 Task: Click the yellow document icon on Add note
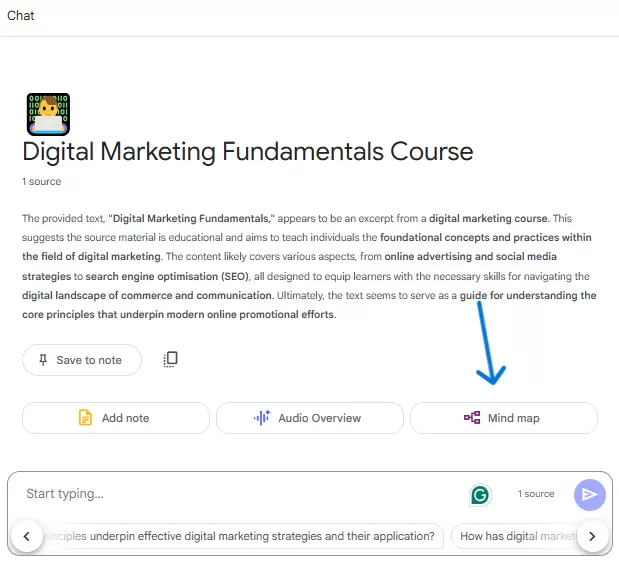[x=85, y=418]
